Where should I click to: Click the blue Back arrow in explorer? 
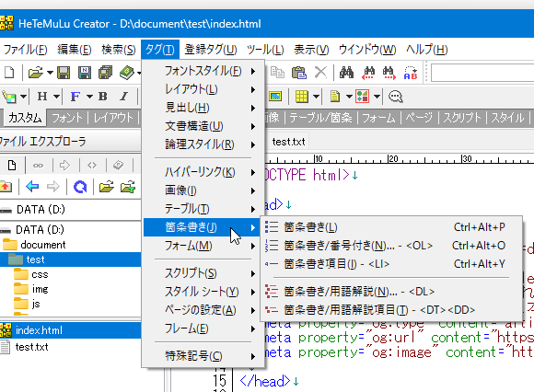pyautogui.click(x=32, y=187)
